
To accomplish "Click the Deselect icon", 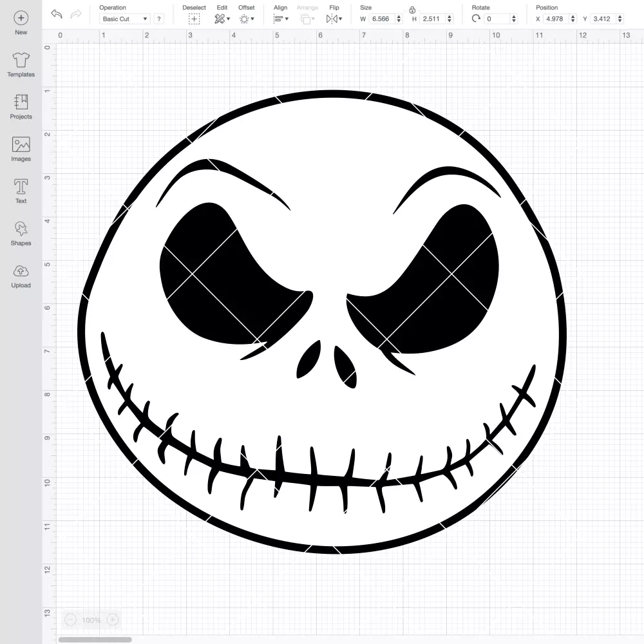I will (x=194, y=19).
